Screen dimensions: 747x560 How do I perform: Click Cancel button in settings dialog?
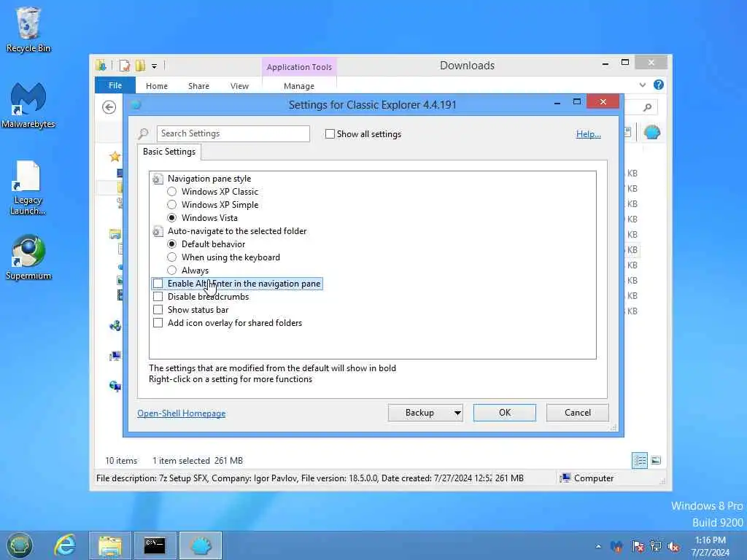point(578,413)
